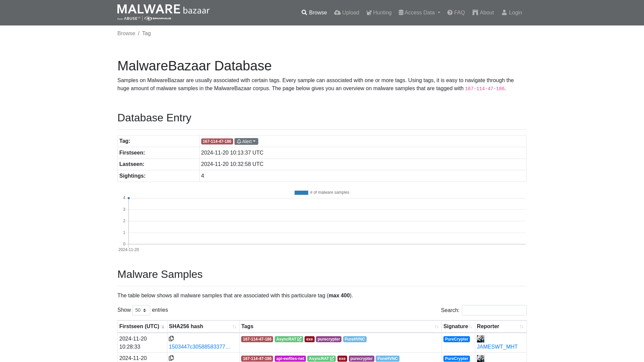
Task: Click the MalwareBazaar Browse icon
Action: (x=304, y=13)
